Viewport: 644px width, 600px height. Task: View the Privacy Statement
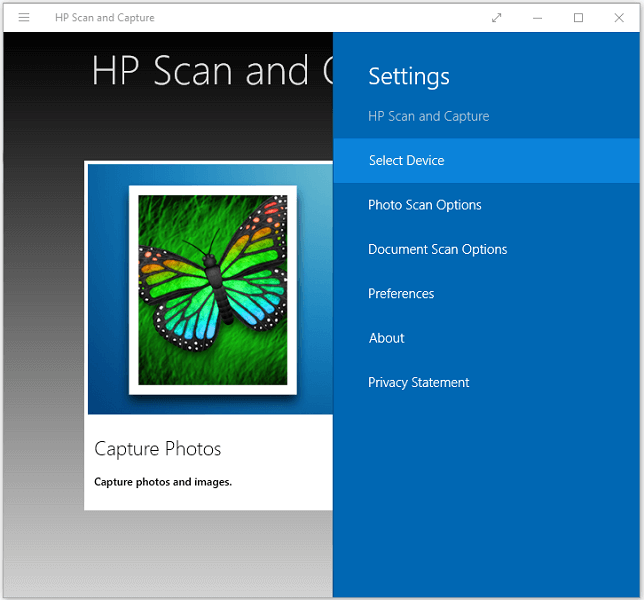coord(486,382)
